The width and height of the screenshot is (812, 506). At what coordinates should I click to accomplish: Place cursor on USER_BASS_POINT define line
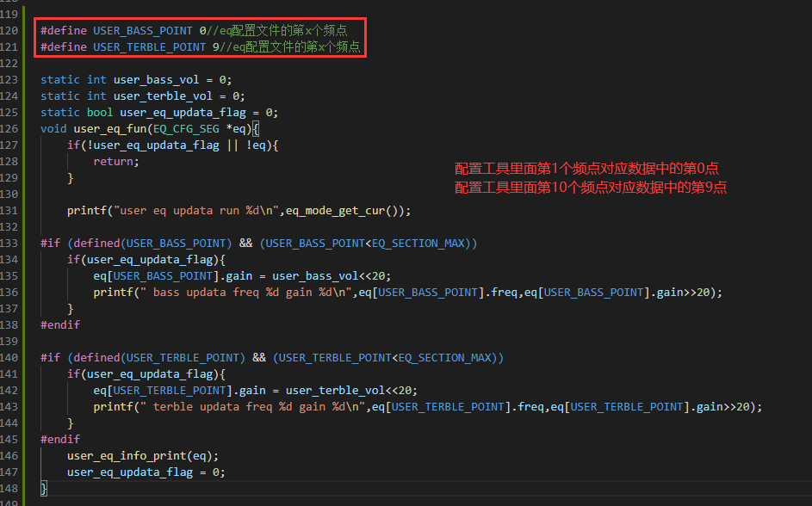pos(194,30)
